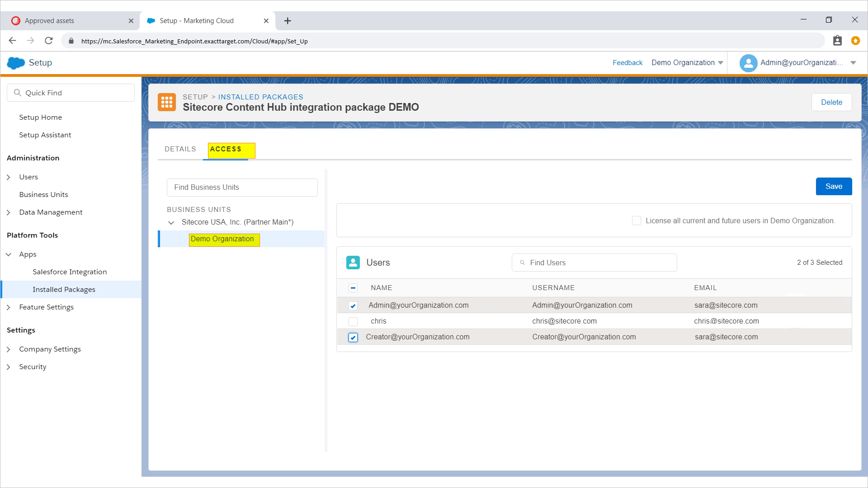Screen dimensions: 868x488
Task: Expand the Users section in the sidebar
Action: click(8, 177)
